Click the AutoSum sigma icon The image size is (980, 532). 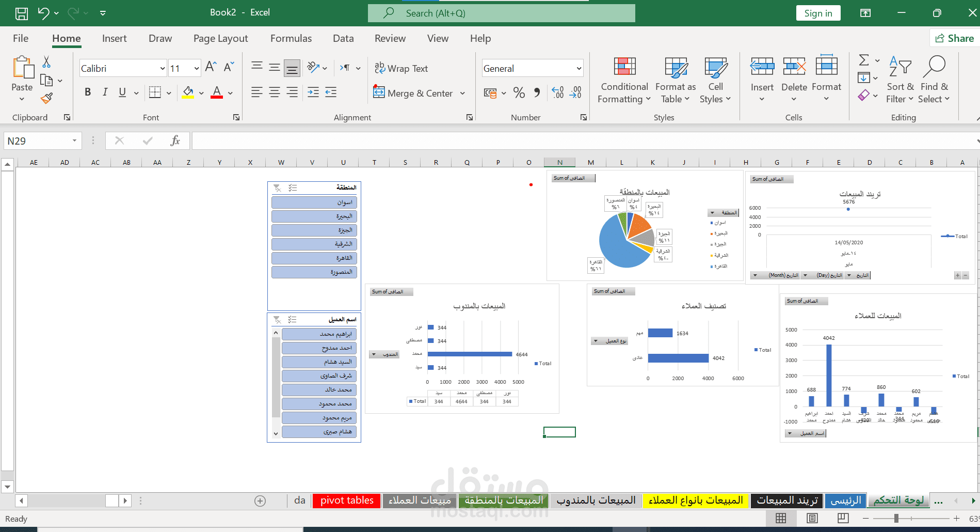click(x=864, y=60)
